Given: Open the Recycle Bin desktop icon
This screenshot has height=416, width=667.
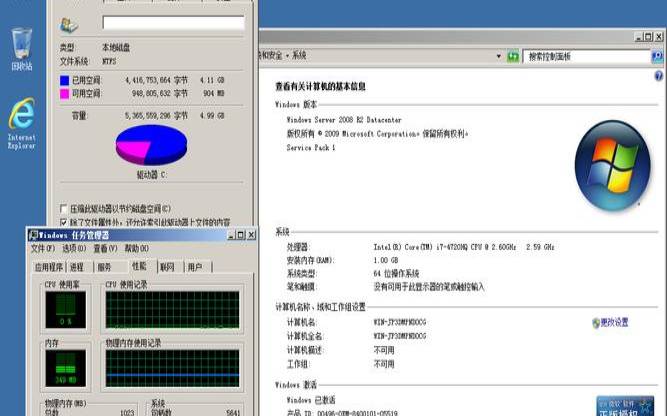Looking at the screenshot, I should tap(22, 49).
